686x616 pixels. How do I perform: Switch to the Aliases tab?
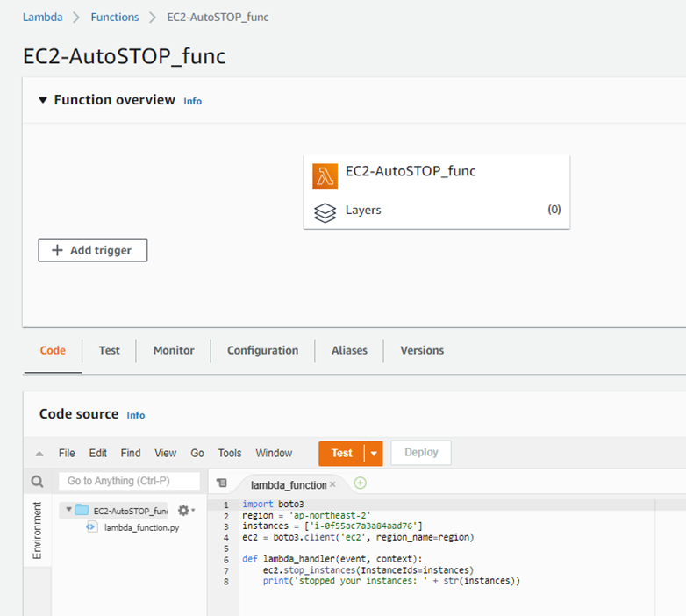(x=349, y=350)
